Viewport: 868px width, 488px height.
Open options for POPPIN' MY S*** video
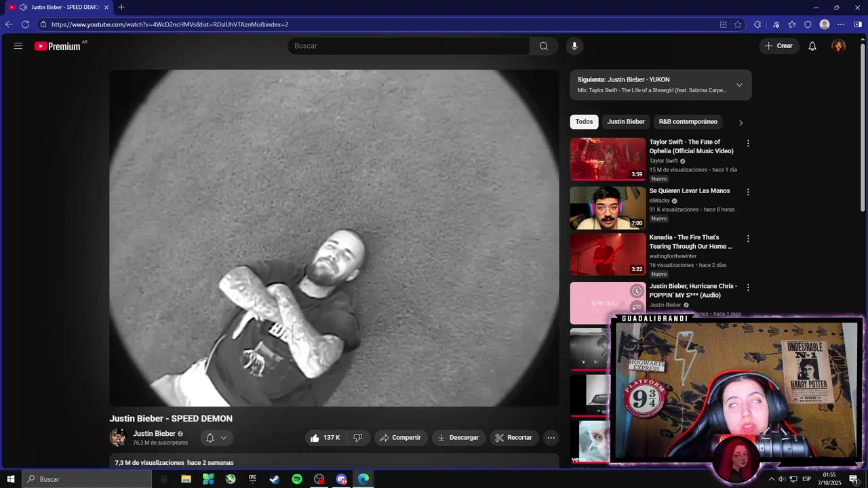tap(748, 287)
